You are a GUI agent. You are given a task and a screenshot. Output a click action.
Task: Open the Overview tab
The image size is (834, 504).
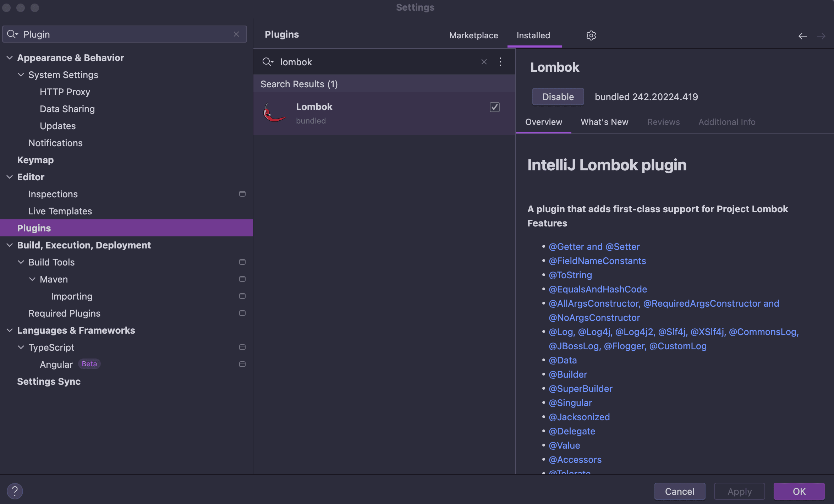coord(543,122)
